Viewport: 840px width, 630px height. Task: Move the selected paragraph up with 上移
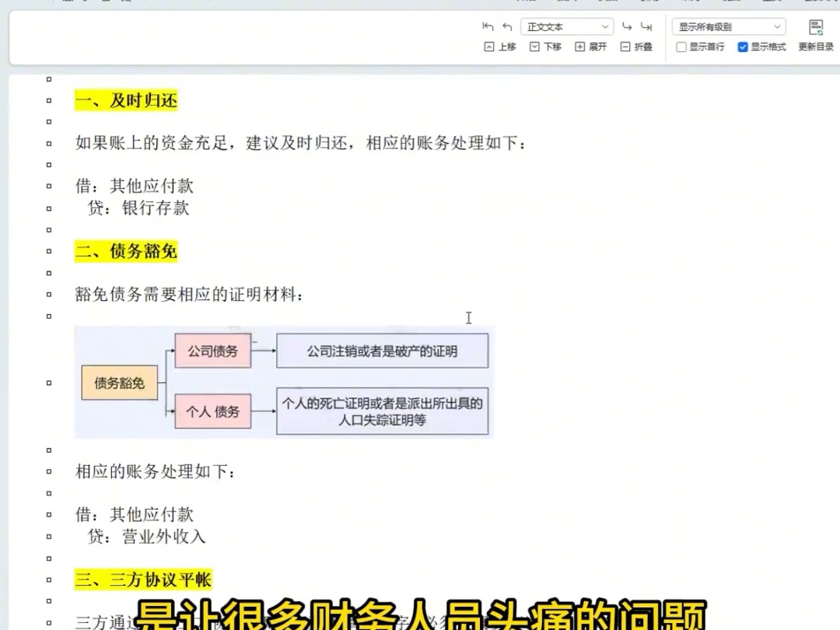pyautogui.click(x=500, y=47)
